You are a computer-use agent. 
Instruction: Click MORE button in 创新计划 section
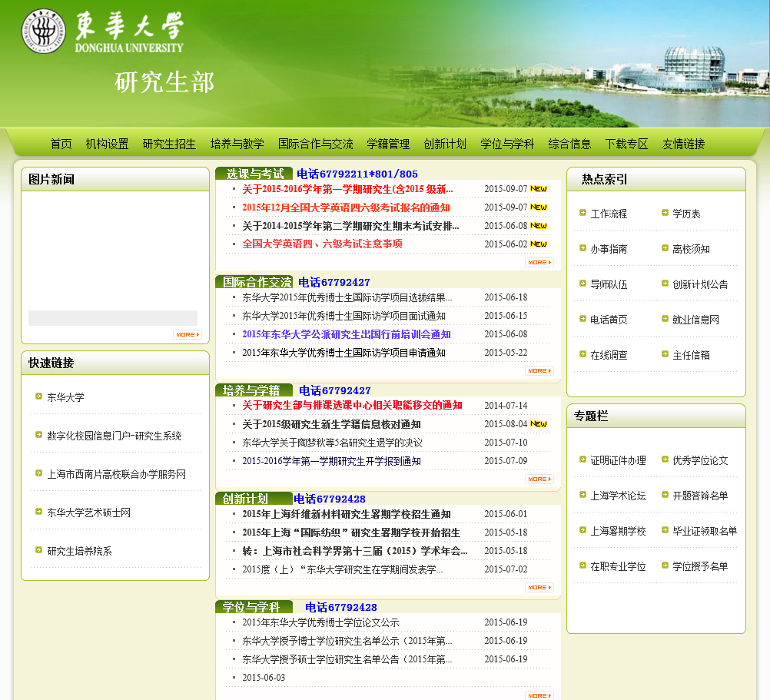[539, 587]
